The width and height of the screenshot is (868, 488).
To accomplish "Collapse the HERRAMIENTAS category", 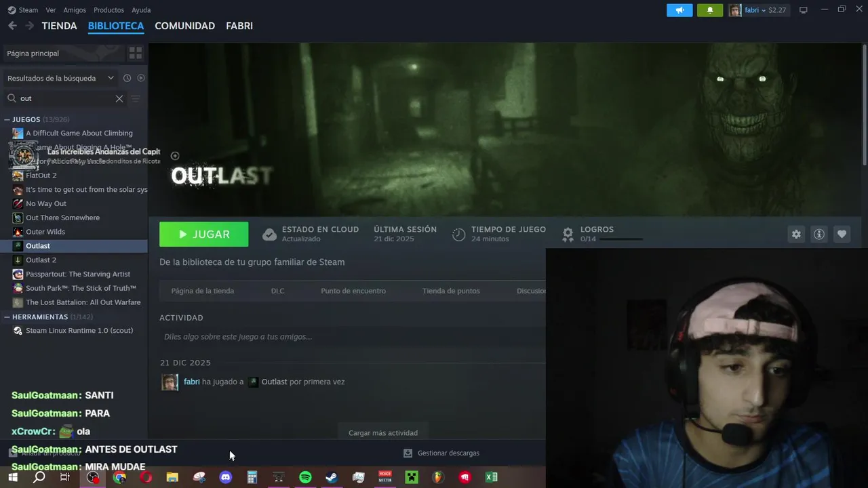I will pos(7,317).
